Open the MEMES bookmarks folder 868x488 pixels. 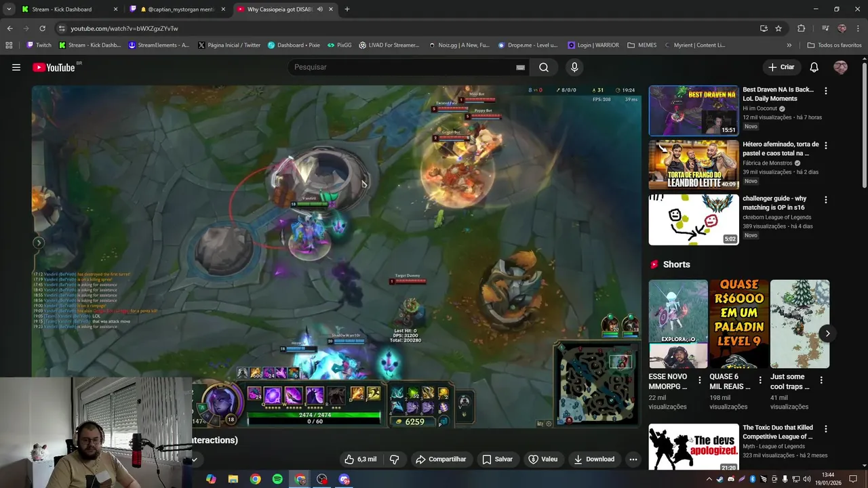pos(642,45)
